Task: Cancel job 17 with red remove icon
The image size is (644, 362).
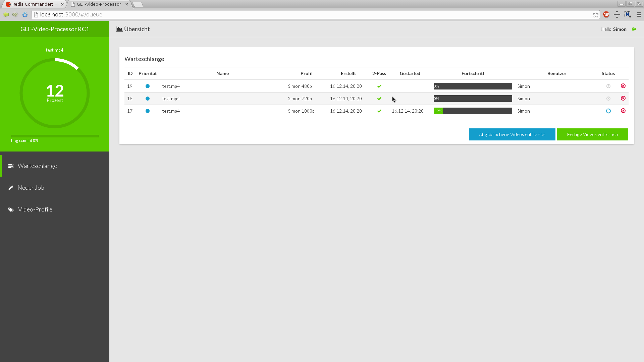Action: pyautogui.click(x=623, y=111)
